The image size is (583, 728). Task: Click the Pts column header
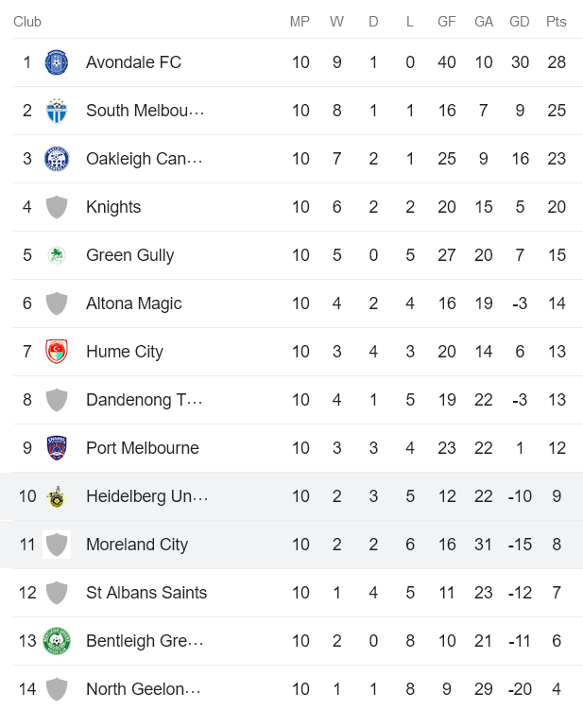(556, 22)
